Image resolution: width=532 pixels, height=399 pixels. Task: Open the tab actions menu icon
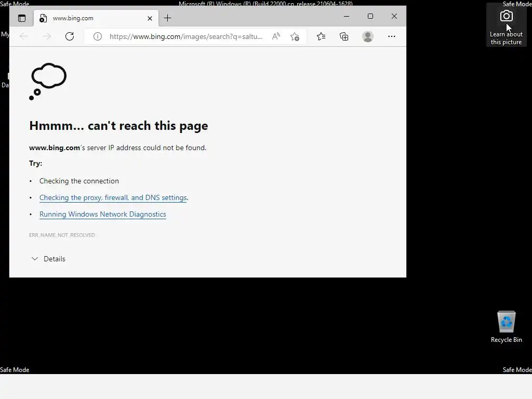(x=22, y=18)
